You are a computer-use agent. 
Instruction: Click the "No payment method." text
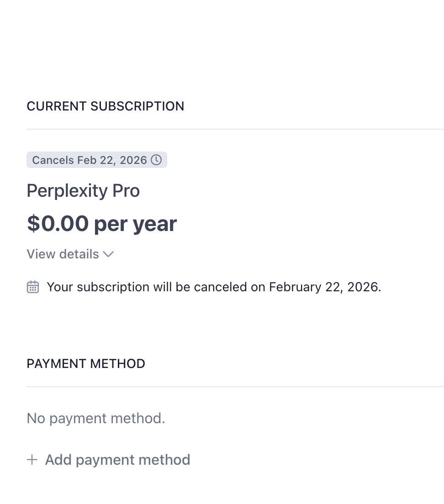point(96,418)
